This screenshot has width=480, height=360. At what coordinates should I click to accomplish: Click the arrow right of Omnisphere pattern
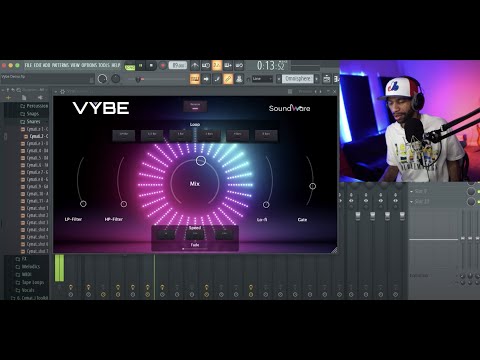point(317,79)
